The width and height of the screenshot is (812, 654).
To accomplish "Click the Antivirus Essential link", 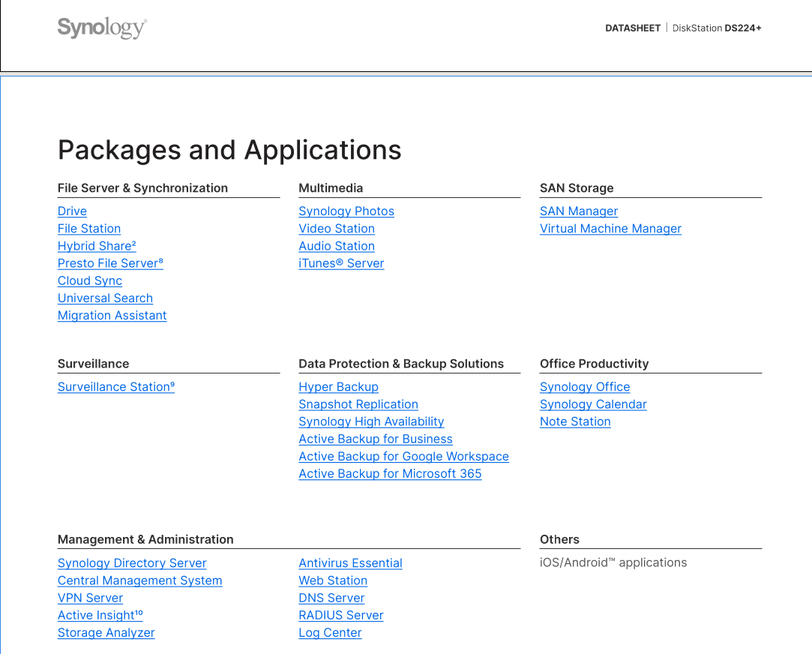I will click(351, 562).
